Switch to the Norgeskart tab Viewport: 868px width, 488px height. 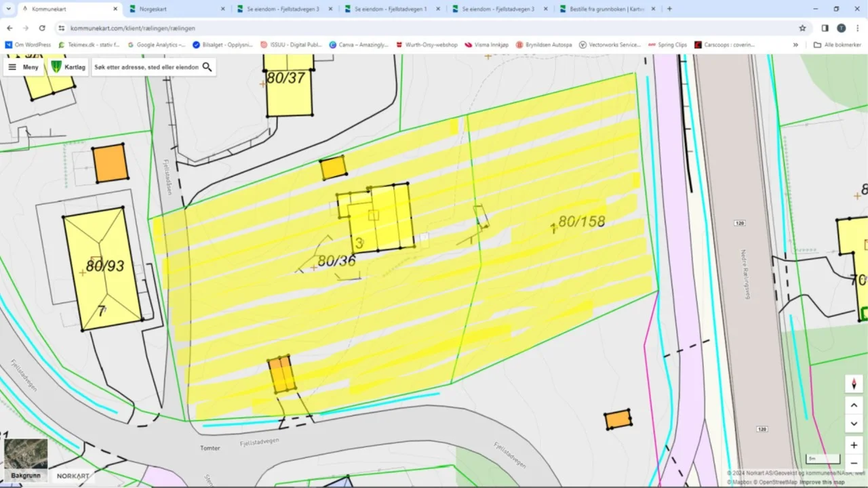click(177, 9)
